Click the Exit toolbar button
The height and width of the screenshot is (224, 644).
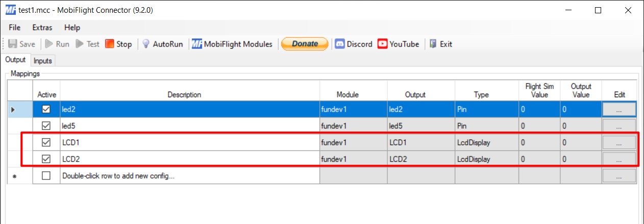[440, 44]
